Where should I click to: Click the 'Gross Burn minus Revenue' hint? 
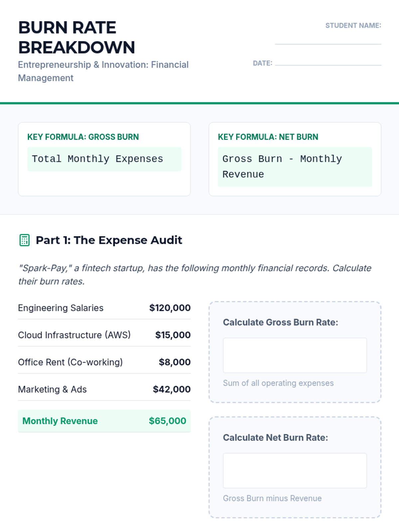[x=272, y=498]
